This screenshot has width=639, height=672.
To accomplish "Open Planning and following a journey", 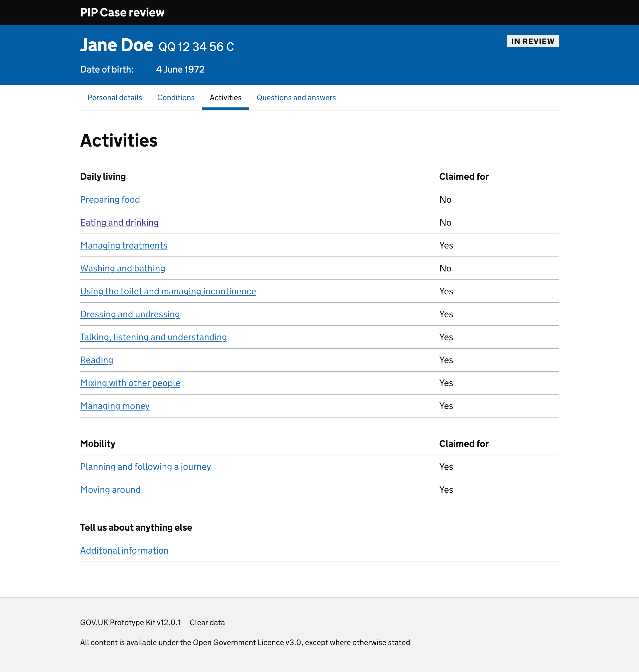I will (x=145, y=467).
